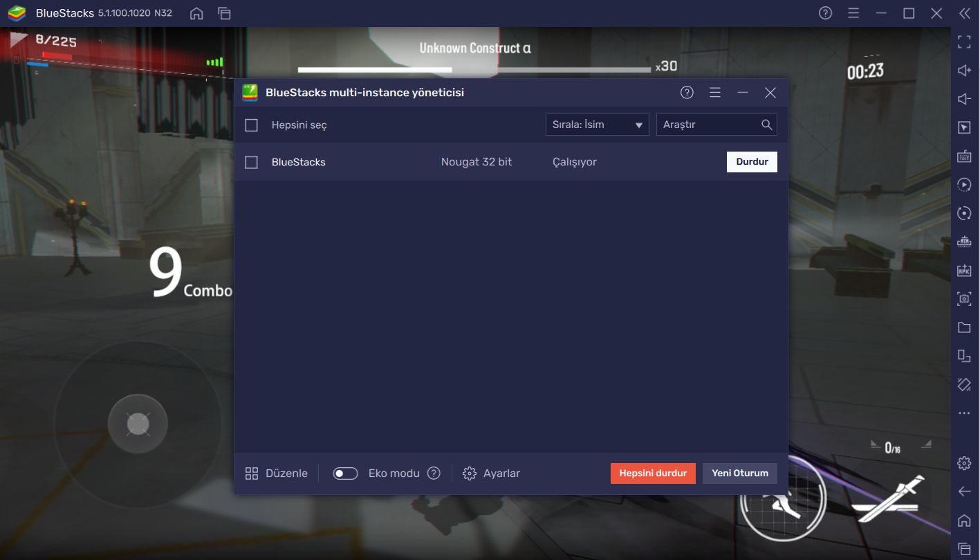Click Nougat 32 bit text in row

point(477,162)
